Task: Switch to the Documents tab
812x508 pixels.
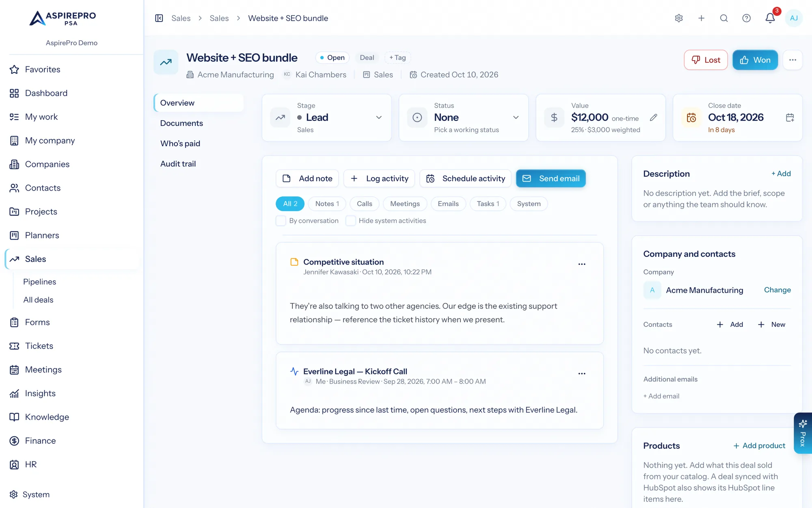Action: (181, 123)
